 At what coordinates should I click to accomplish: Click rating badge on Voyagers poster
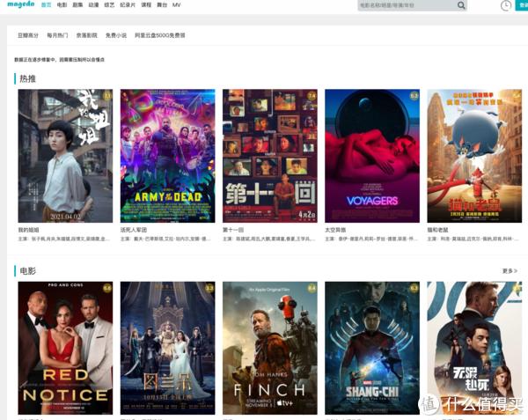pyautogui.click(x=414, y=96)
